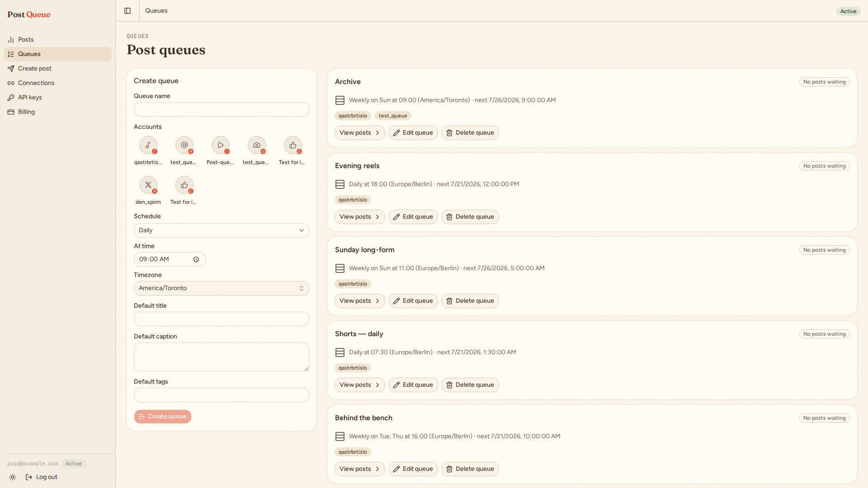Click the paid@example.com account email
868x488 pixels.
coord(33,464)
